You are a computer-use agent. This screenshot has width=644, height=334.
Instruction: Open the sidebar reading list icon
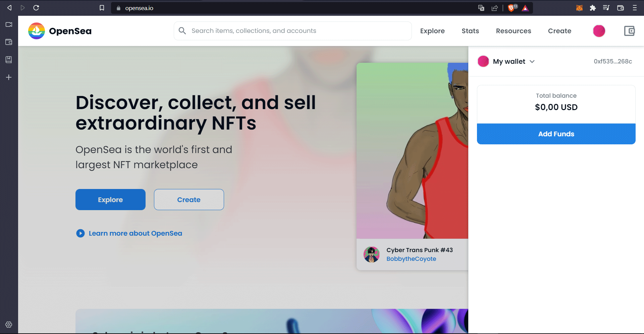click(x=9, y=60)
